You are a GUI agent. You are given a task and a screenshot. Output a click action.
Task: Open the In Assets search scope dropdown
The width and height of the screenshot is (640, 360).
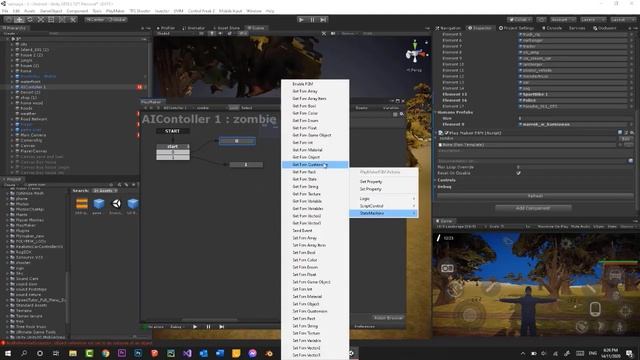point(104,191)
